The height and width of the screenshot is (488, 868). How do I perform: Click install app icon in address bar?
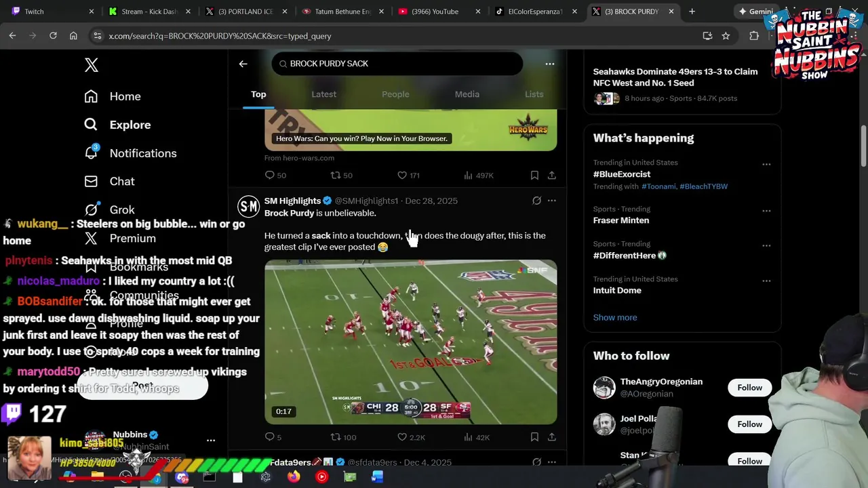point(707,36)
